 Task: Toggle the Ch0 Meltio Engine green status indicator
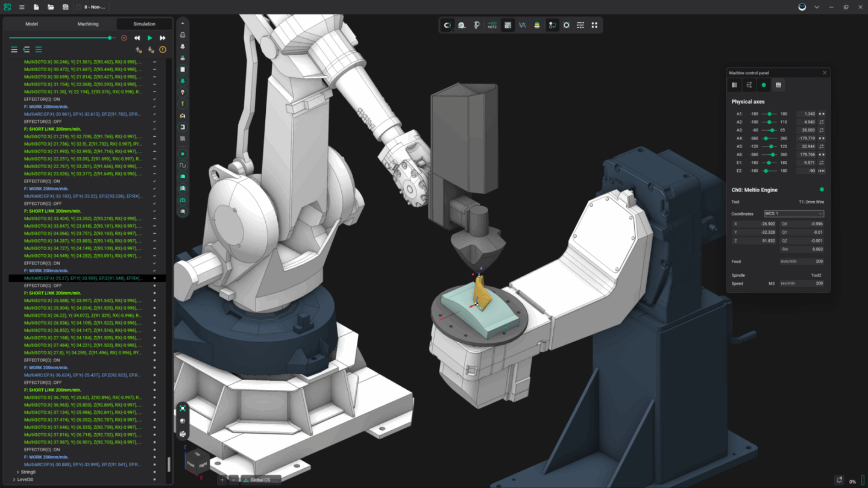click(820, 189)
